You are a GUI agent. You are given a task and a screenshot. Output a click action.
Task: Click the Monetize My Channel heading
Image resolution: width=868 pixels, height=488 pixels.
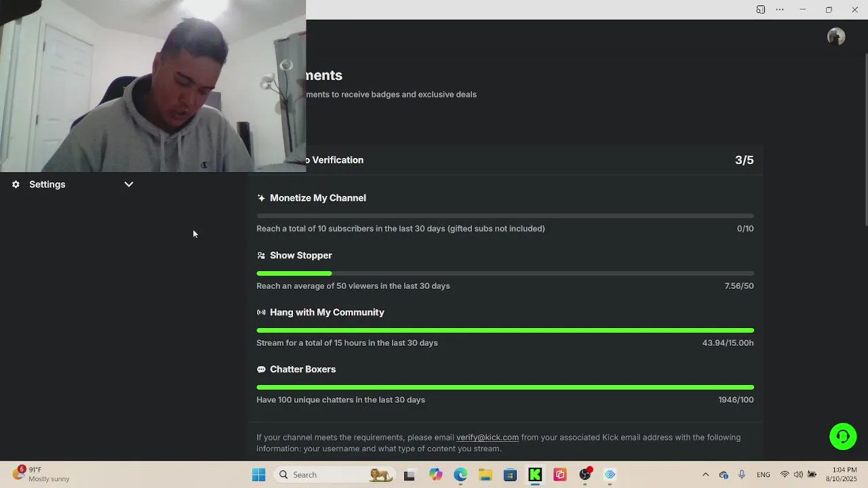pyautogui.click(x=318, y=198)
